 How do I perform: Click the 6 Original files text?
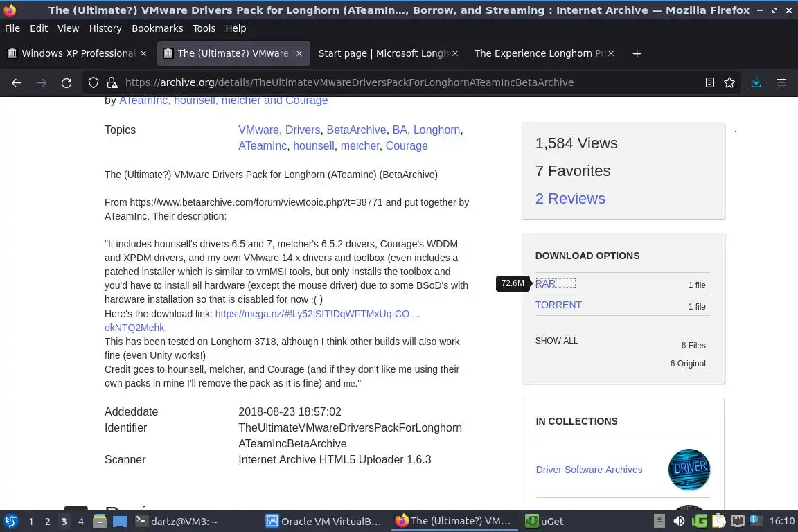688,364
